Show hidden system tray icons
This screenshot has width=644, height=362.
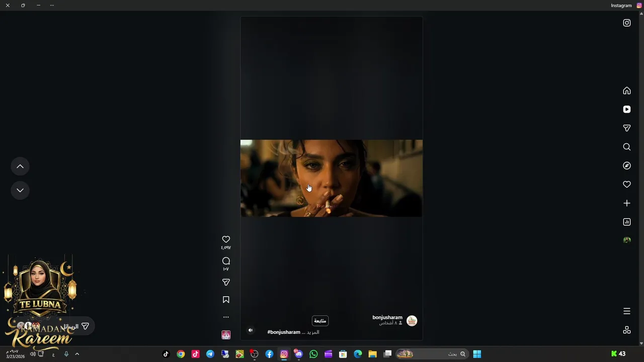(x=77, y=354)
